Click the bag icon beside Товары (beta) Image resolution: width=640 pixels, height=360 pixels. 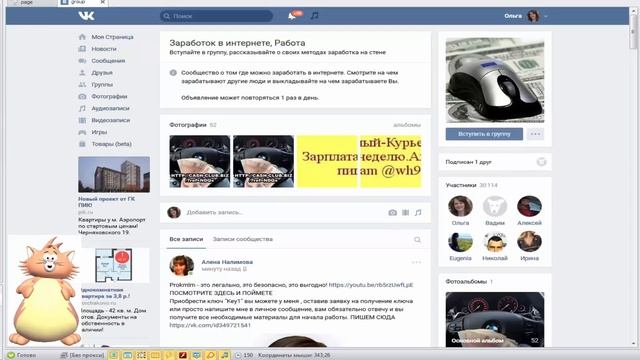pyautogui.click(x=82, y=144)
